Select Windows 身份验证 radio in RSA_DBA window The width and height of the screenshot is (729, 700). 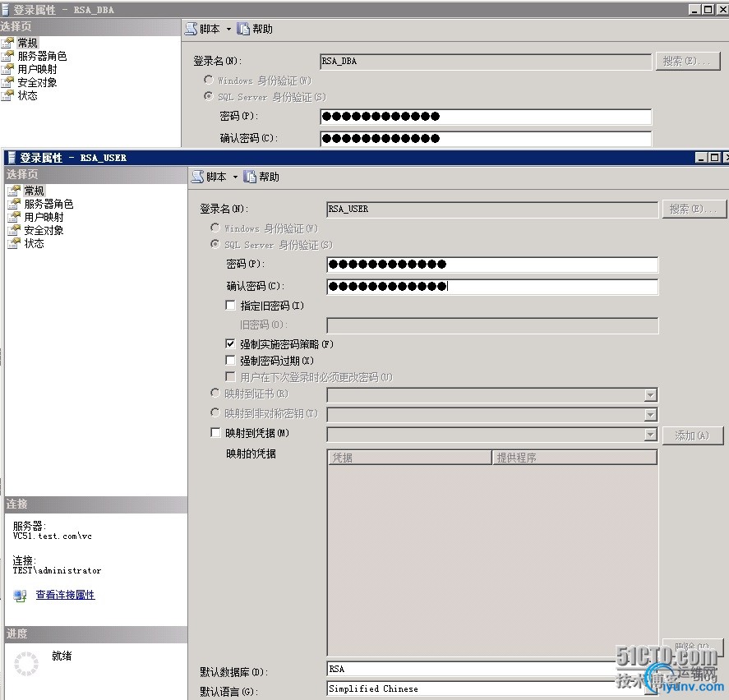(208, 80)
